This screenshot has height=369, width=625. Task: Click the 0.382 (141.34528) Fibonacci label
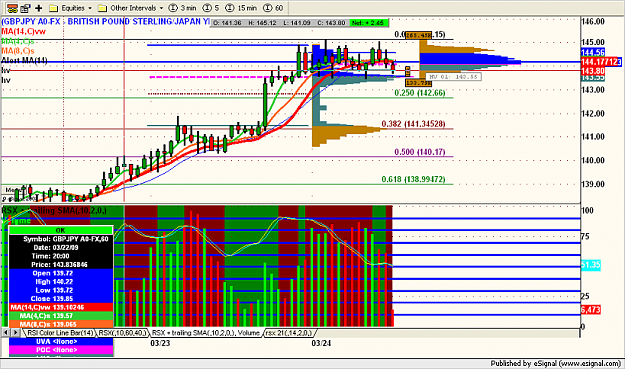pos(413,124)
